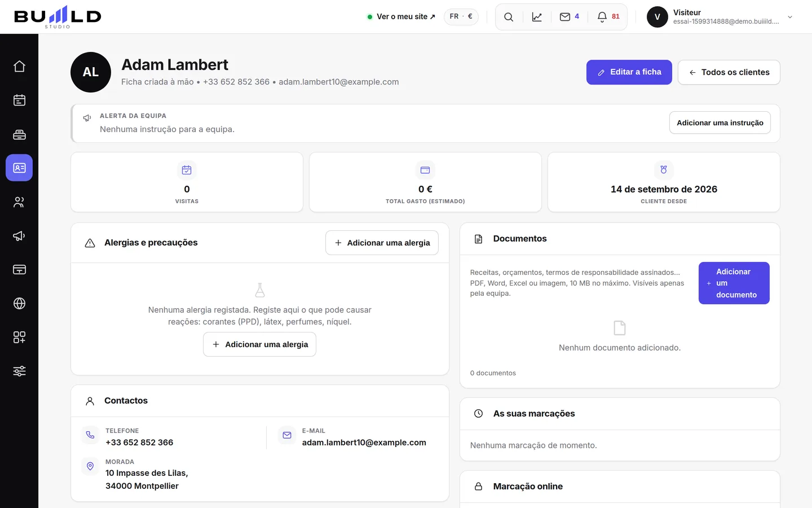The height and width of the screenshot is (508, 812).
Task: Click header Adicionar uma alergia button
Action: 382,243
